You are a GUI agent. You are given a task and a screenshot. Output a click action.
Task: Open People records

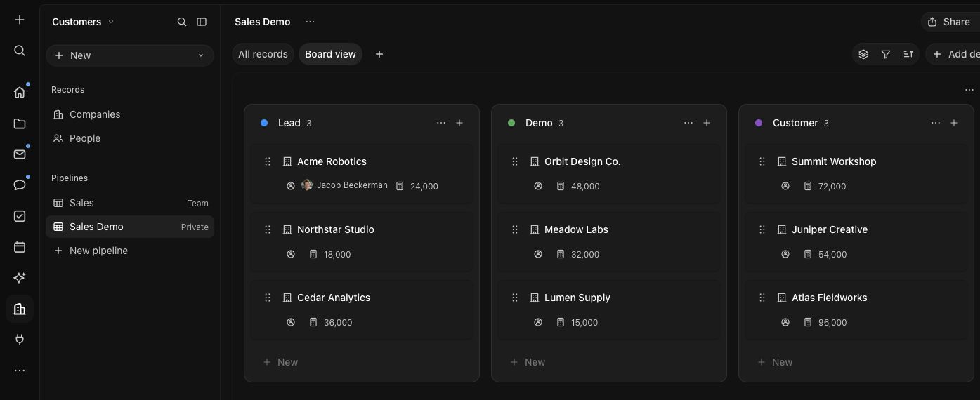[130, 138]
